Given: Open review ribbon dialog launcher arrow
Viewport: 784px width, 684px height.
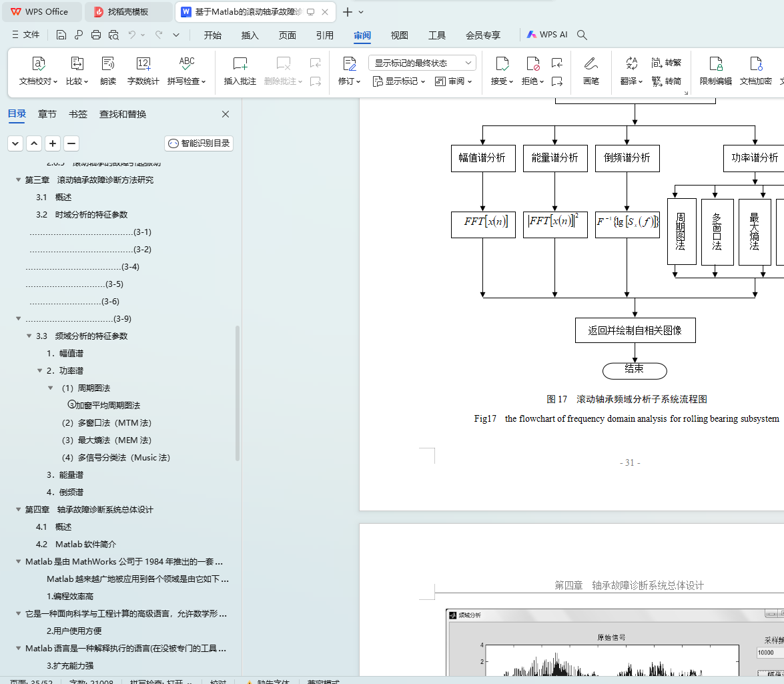Looking at the screenshot, I should coord(686,93).
